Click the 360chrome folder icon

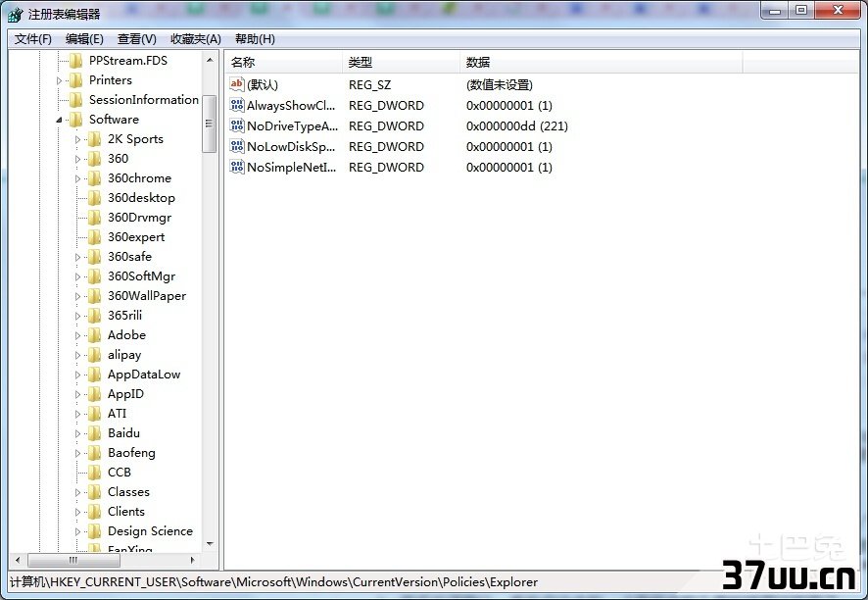95,178
